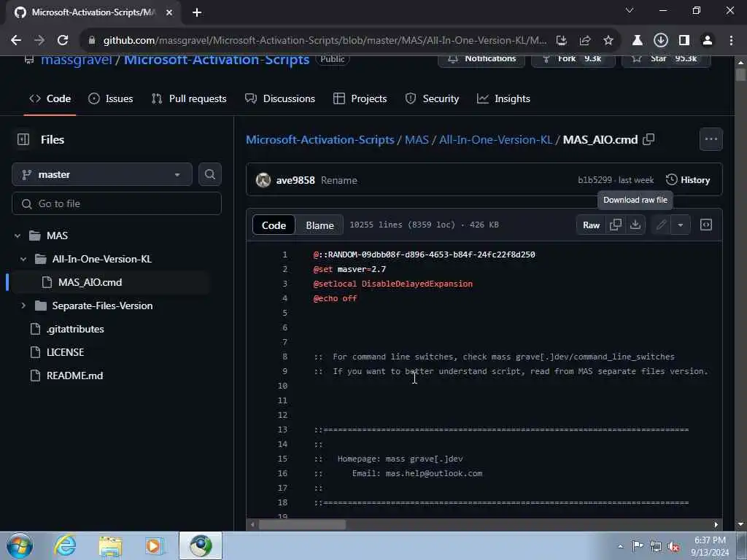747x560 pixels.
Task: Collapse the file tree panel icon
Action: 23,139
